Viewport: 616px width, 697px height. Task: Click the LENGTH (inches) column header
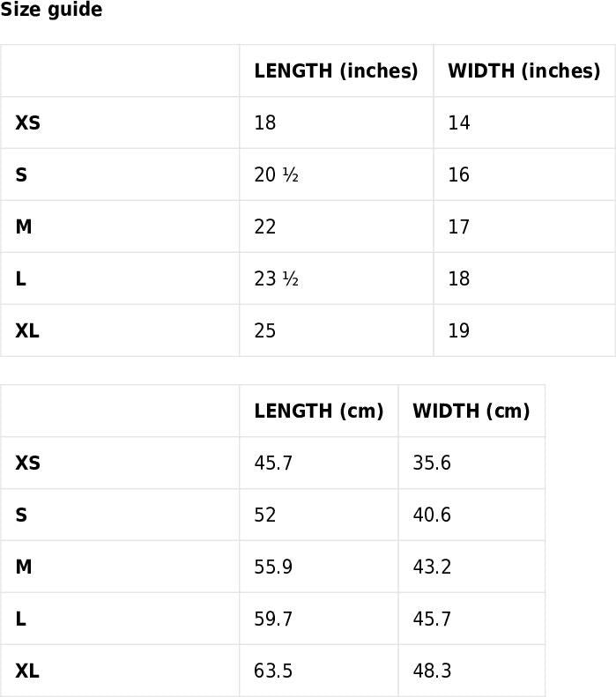[x=336, y=70]
